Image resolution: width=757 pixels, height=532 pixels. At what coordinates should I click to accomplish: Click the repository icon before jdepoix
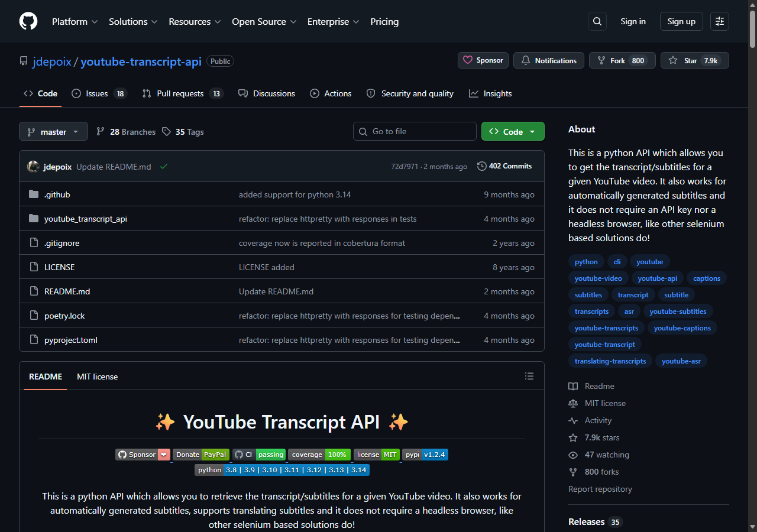point(24,61)
